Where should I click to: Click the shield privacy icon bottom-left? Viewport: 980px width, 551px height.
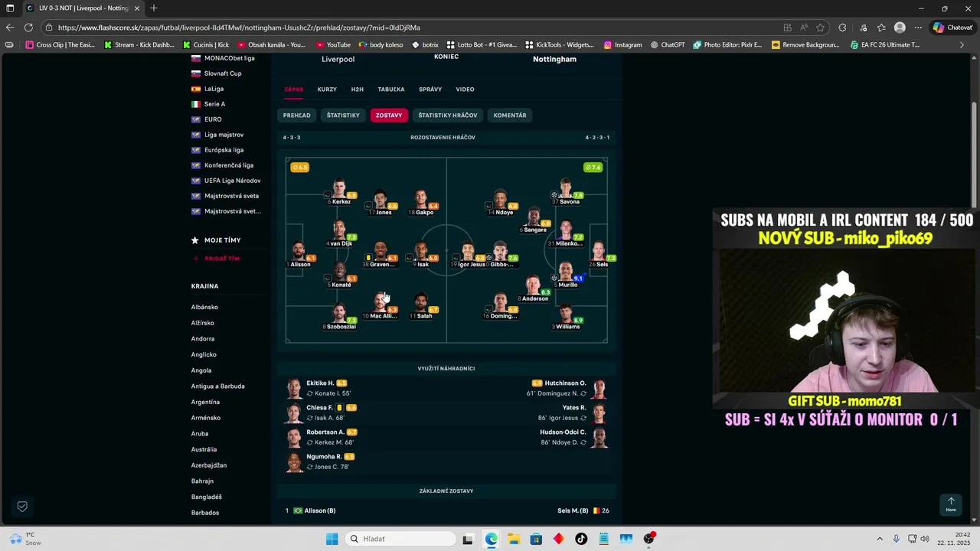tap(22, 507)
